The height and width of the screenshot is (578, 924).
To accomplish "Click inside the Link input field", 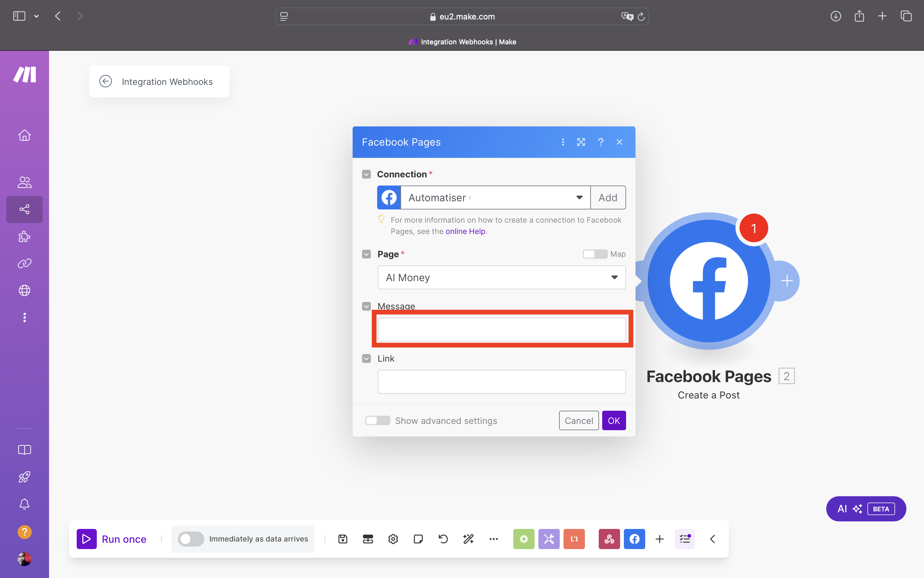I will pos(502,381).
